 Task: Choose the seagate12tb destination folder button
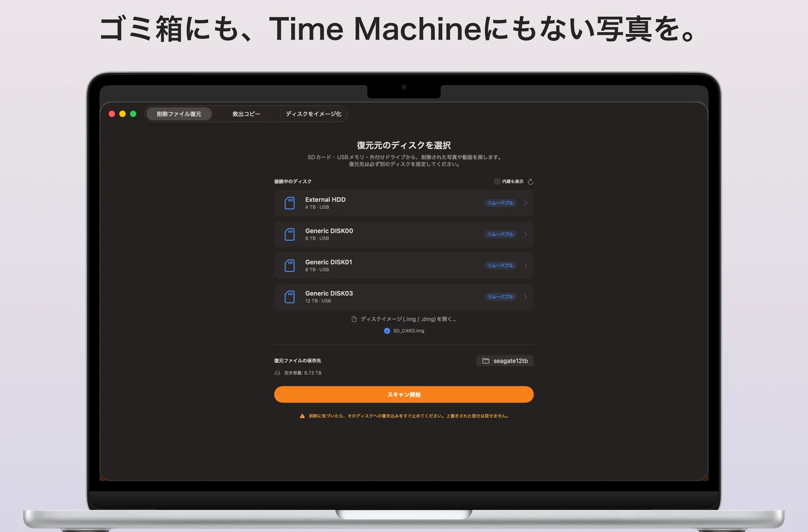click(x=505, y=360)
